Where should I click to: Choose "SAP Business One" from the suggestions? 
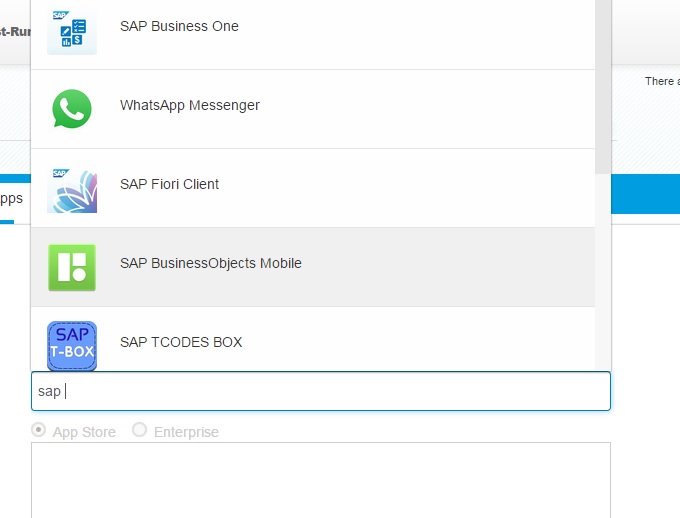179,26
